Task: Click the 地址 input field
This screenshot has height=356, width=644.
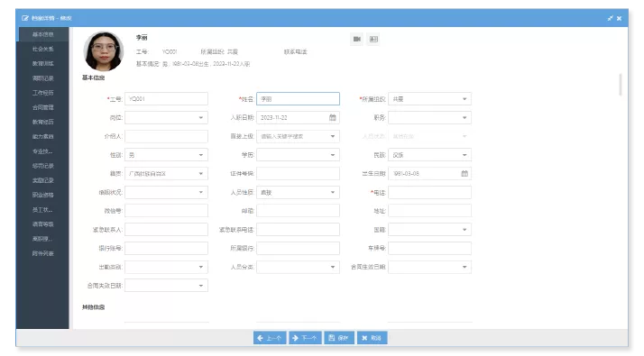Action: point(430,211)
